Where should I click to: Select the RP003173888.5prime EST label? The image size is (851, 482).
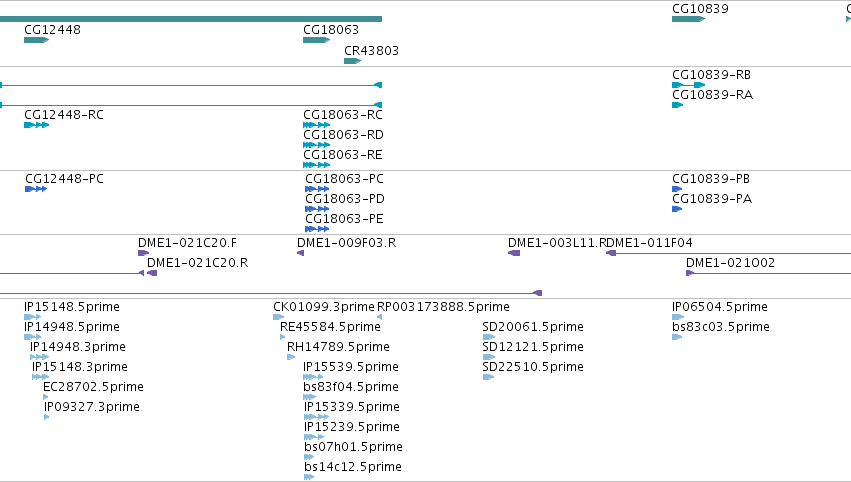(x=443, y=307)
